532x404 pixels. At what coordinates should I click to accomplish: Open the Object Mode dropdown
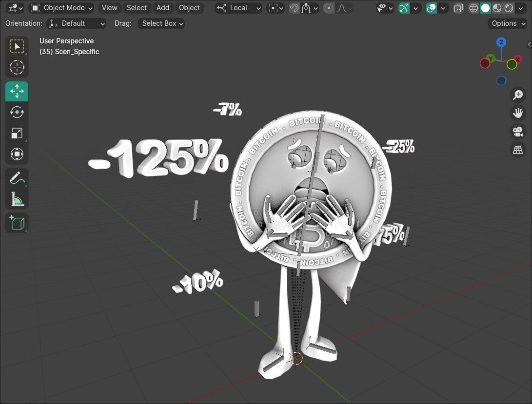click(62, 8)
